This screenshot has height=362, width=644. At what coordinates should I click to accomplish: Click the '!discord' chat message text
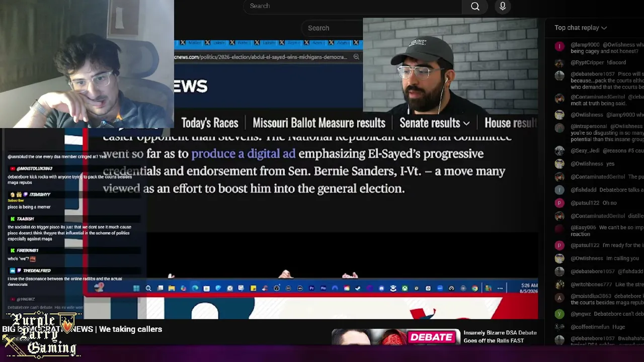(x=616, y=63)
